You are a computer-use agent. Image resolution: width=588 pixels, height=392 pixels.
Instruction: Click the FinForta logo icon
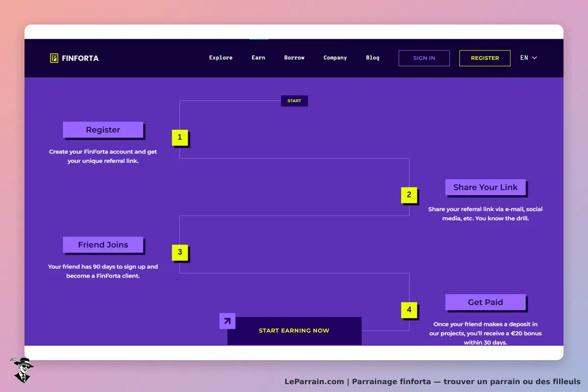tap(54, 58)
